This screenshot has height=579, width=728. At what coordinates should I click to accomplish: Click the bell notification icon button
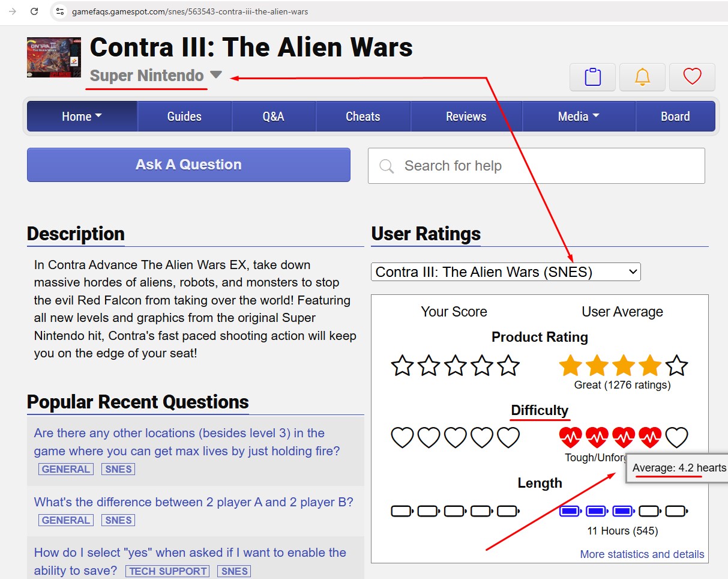642,77
